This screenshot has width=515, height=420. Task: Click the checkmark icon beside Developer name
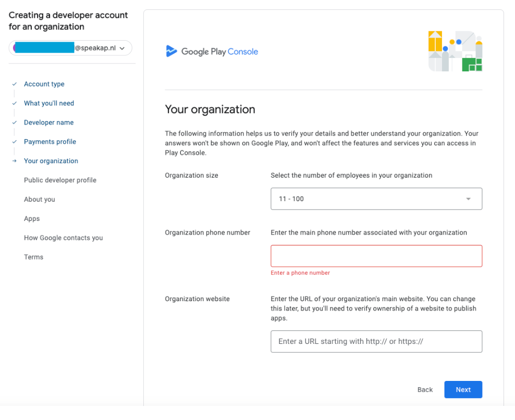click(x=15, y=122)
